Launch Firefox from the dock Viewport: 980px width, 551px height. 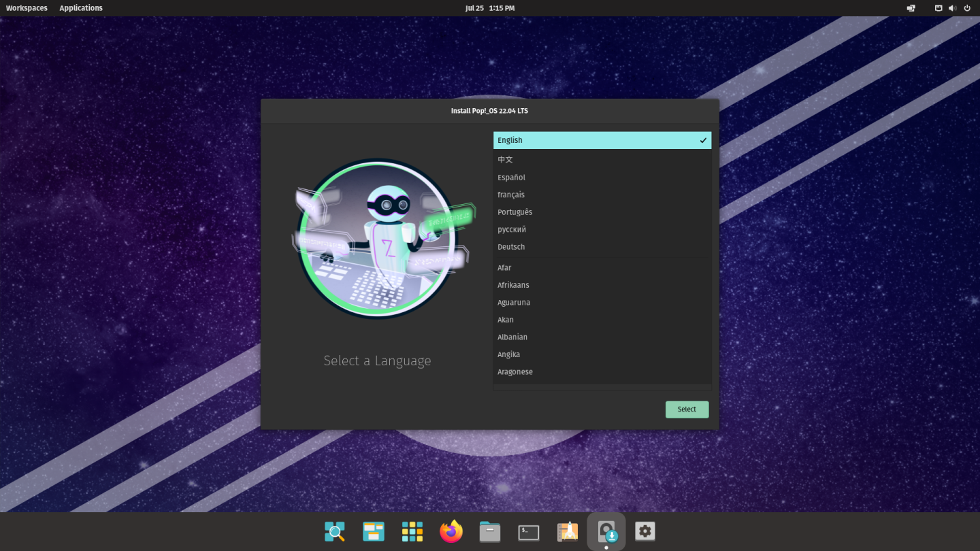pyautogui.click(x=451, y=531)
